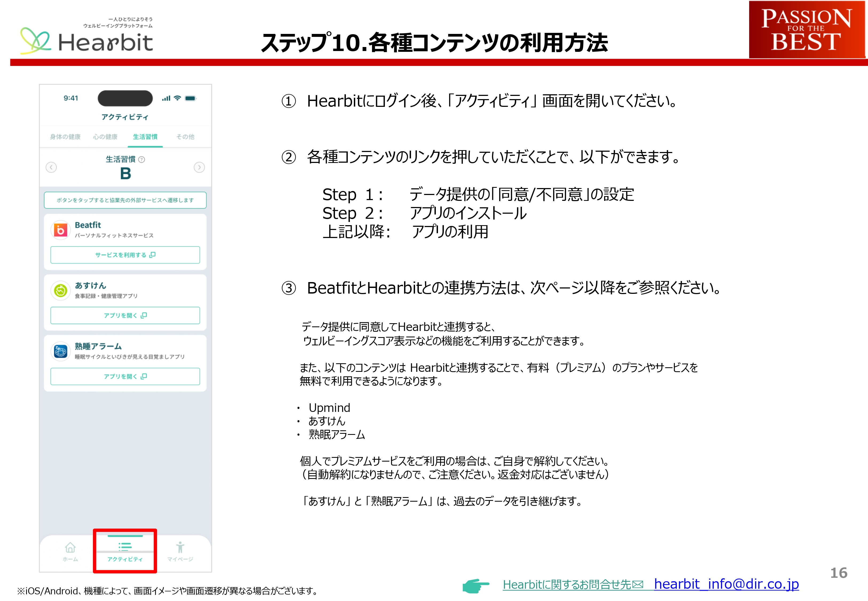The width and height of the screenshot is (868, 601).
Task: Click the hearbit_info@dir.co.jp email link
Action: pyautogui.click(x=726, y=584)
